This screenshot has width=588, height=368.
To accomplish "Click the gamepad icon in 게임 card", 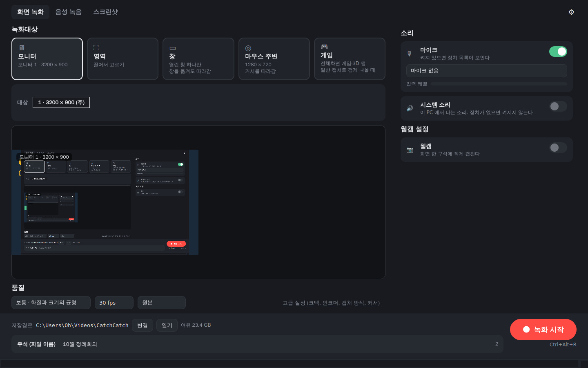I will pyautogui.click(x=324, y=47).
